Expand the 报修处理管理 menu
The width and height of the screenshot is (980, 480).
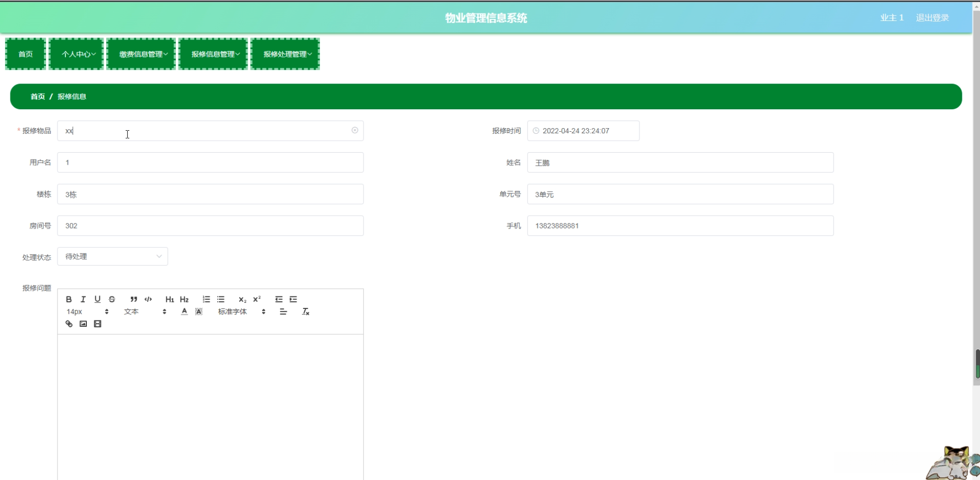285,54
